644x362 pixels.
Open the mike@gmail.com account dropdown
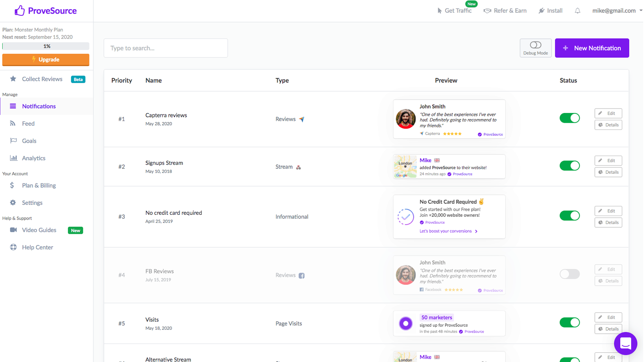(x=617, y=11)
